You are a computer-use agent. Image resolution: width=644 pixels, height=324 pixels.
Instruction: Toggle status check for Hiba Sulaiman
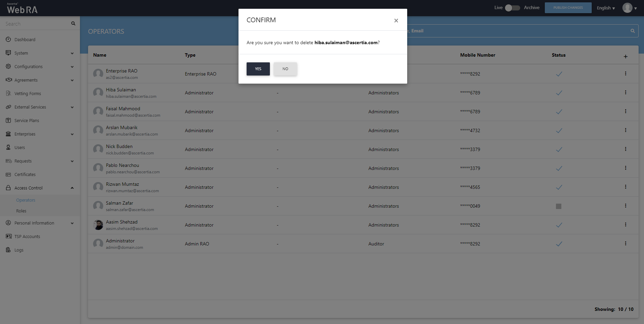[559, 93]
